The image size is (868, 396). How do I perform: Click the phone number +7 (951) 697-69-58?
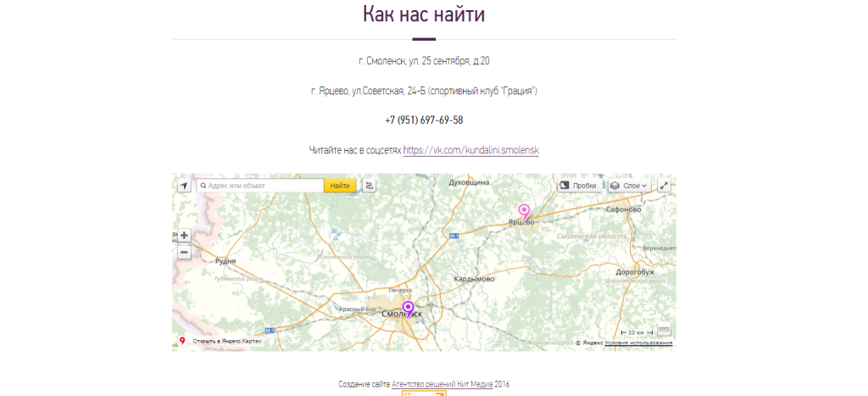424,120
